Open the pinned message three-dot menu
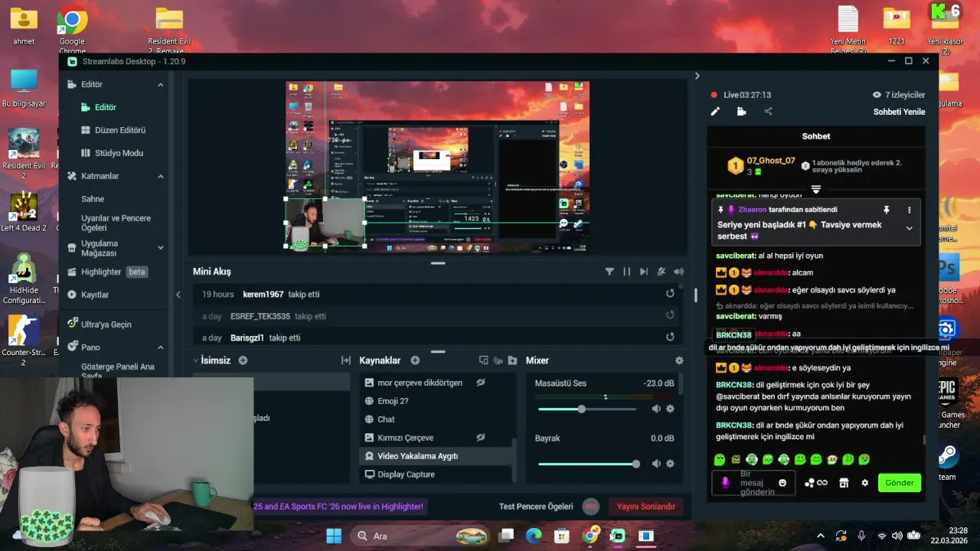 tap(910, 210)
